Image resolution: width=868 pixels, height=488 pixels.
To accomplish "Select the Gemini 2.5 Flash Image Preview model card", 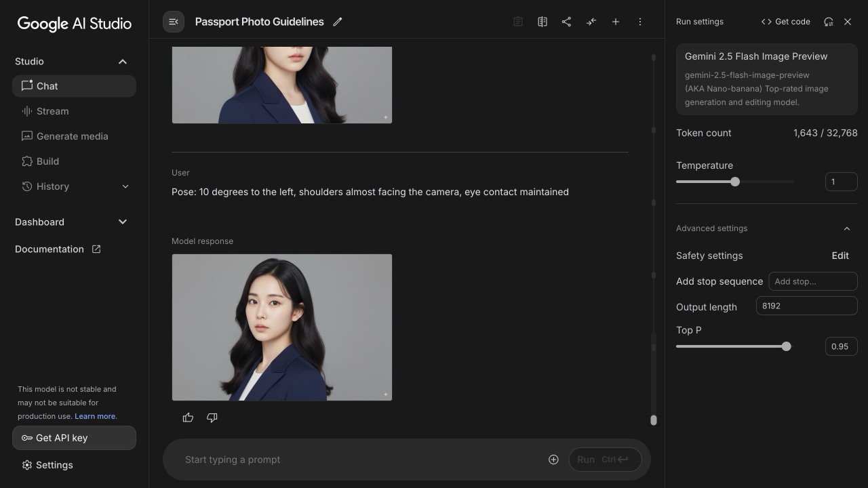I will [767, 79].
